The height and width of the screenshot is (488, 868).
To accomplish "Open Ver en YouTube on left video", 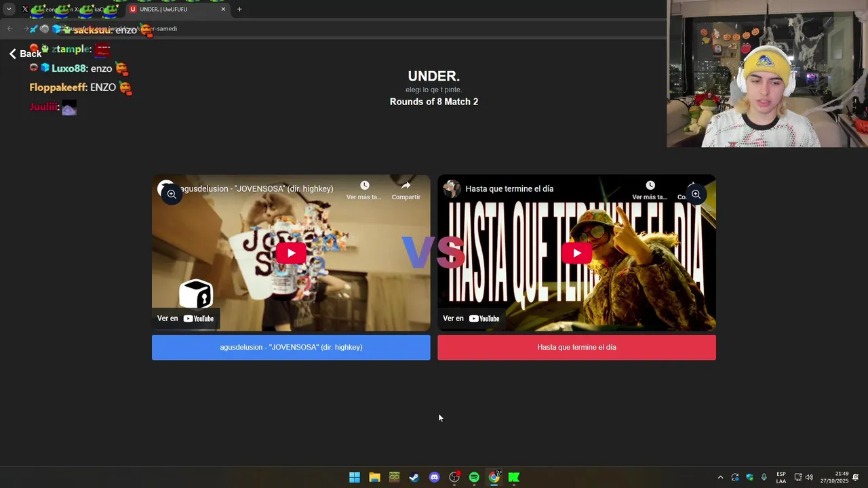I will tap(185, 319).
